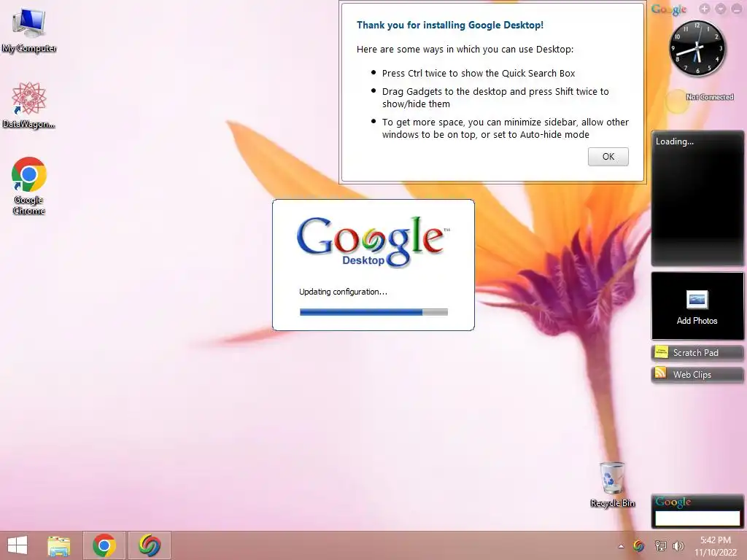Click the Not Connected weather gadget label

(x=710, y=97)
